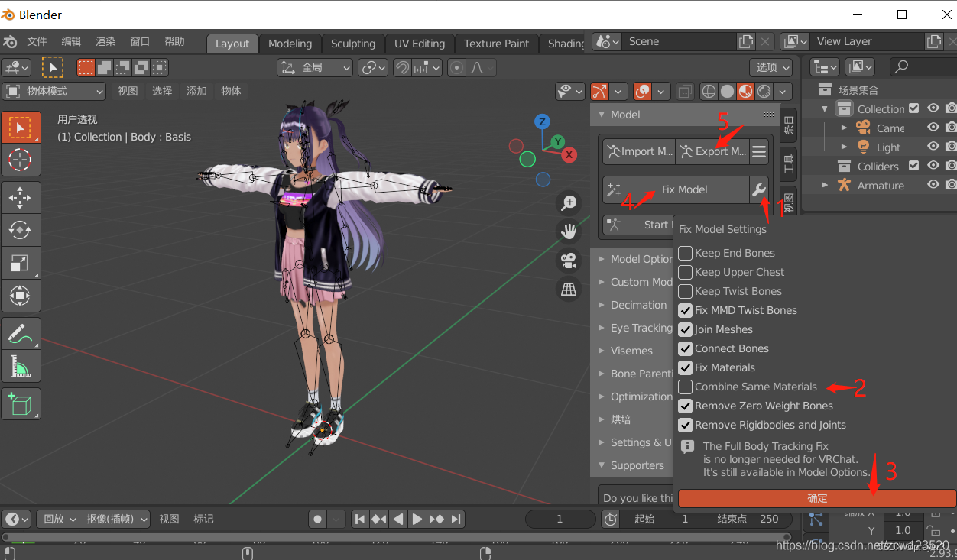Play the animation in reverse
This screenshot has height=560, width=957.
tap(398, 519)
